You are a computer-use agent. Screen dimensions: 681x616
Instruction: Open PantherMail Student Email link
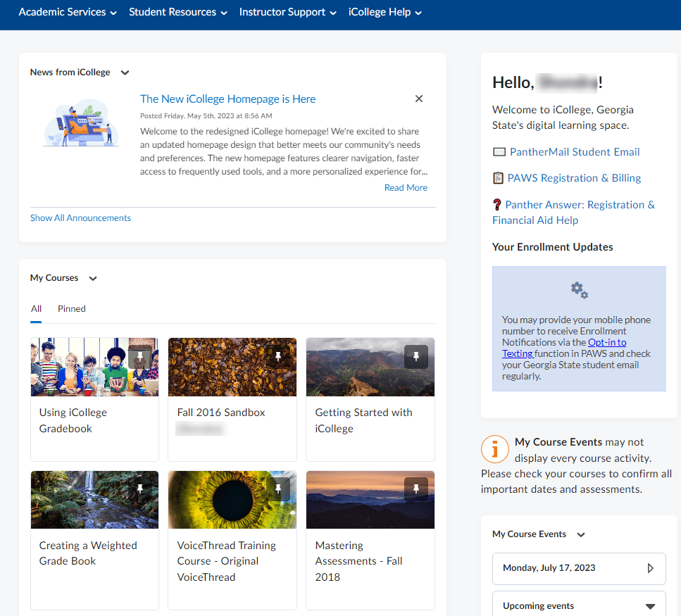tap(574, 152)
